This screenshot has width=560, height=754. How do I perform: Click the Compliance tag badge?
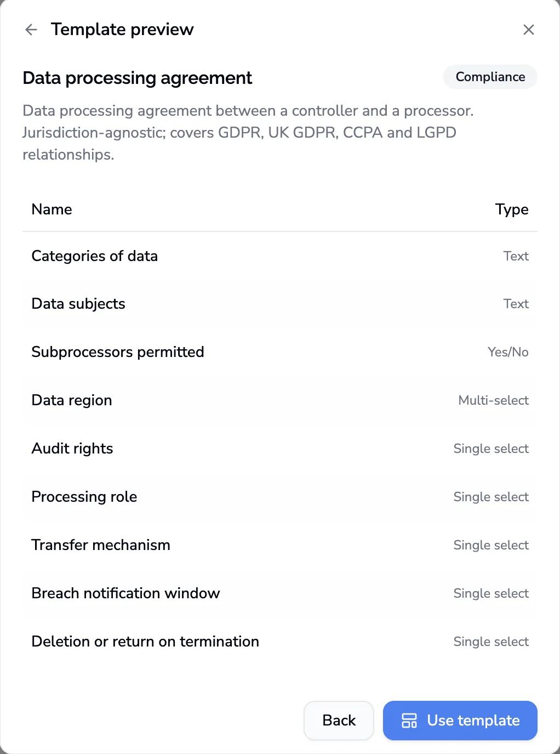pos(490,77)
